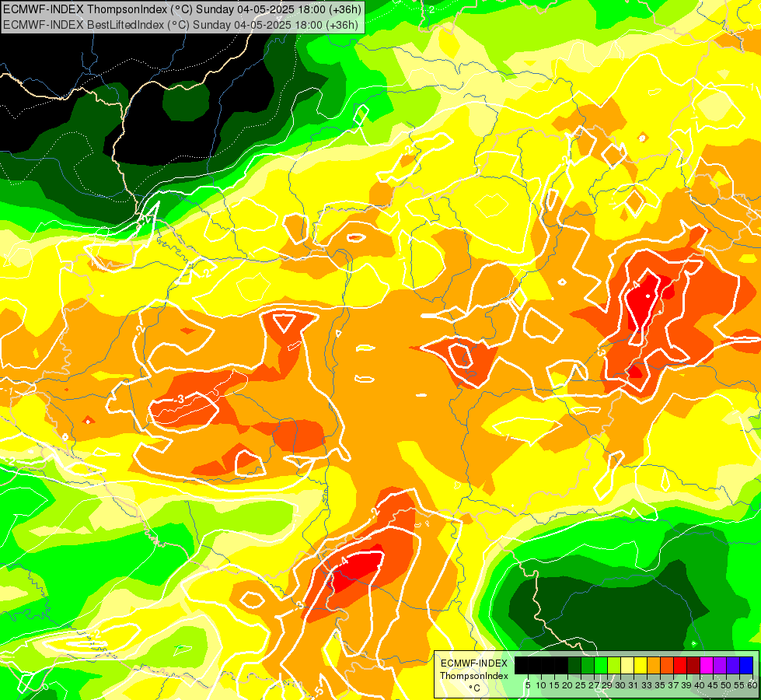
Task: Click the legend scale value 39
Action: [x=686, y=685]
